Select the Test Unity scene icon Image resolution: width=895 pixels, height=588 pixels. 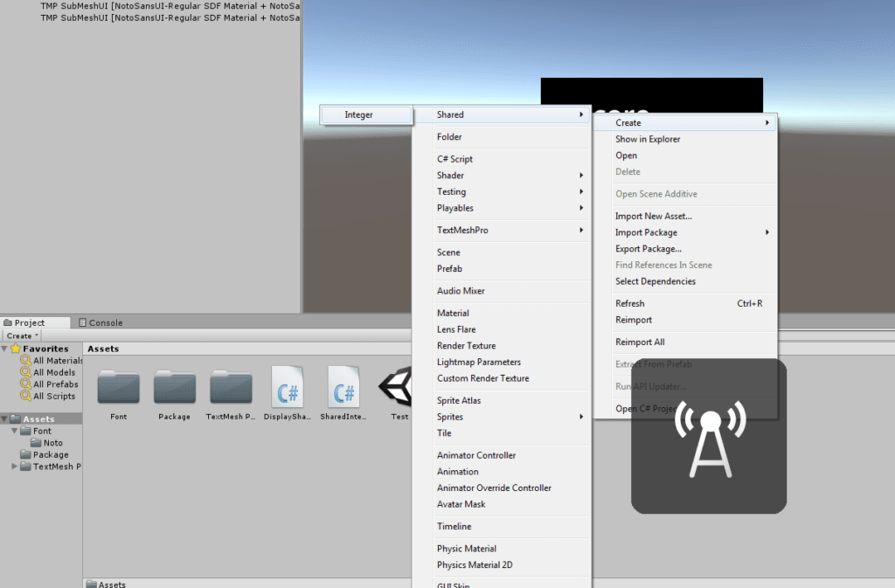(x=396, y=387)
